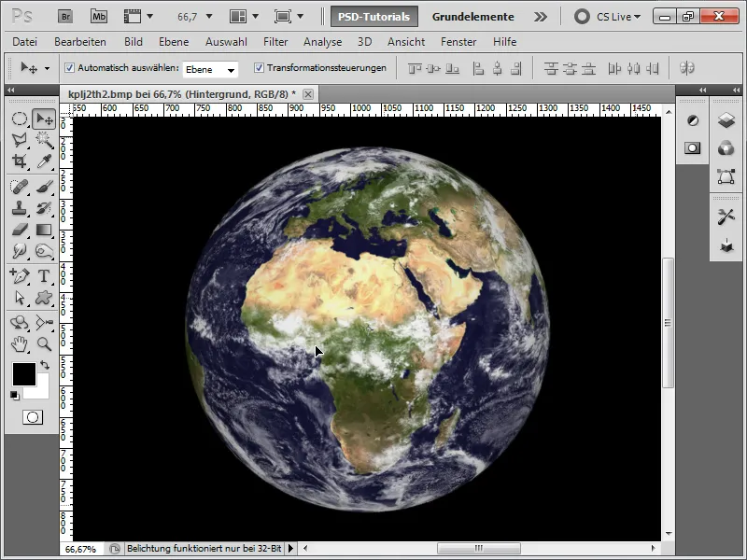The height and width of the screenshot is (560, 747).
Task: Select the Sponge tool
Action: point(44,251)
